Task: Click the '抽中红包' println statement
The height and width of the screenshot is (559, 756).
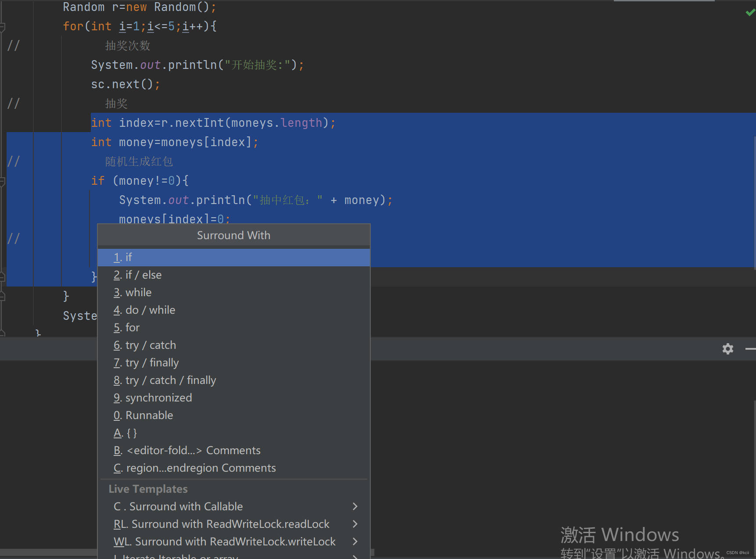Action: (x=256, y=200)
